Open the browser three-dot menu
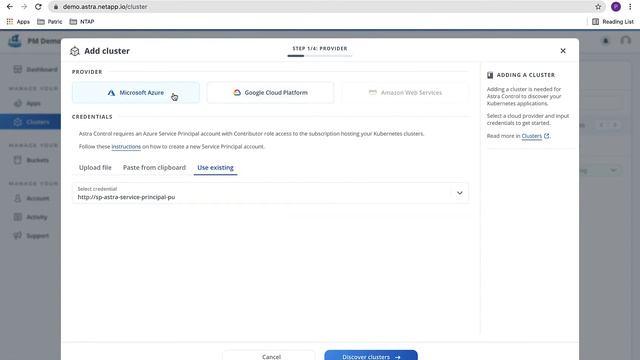Viewport: 640px width, 360px height. click(x=630, y=7)
